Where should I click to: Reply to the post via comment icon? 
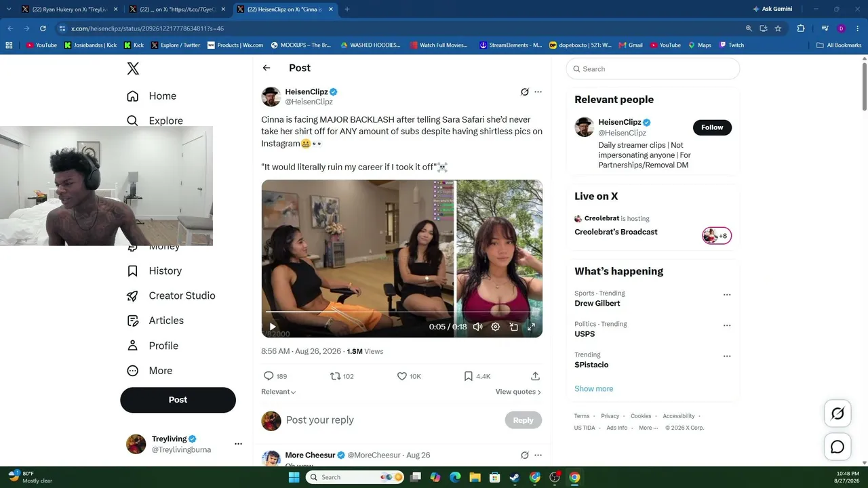[x=269, y=376]
